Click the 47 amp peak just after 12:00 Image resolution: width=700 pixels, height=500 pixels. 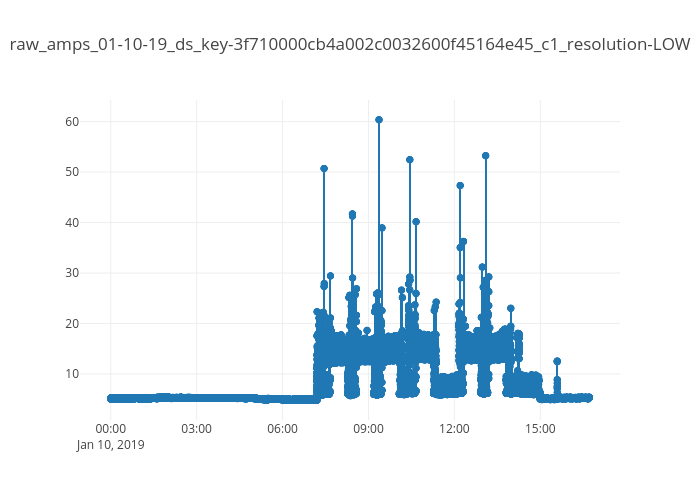[x=460, y=185]
